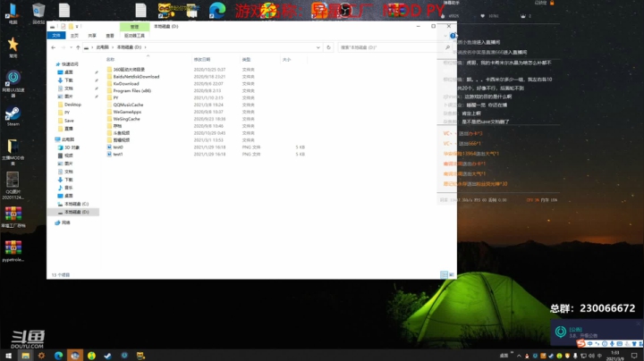
Task: Open the address bar history dropdown
Action: (x=318, y=47)
